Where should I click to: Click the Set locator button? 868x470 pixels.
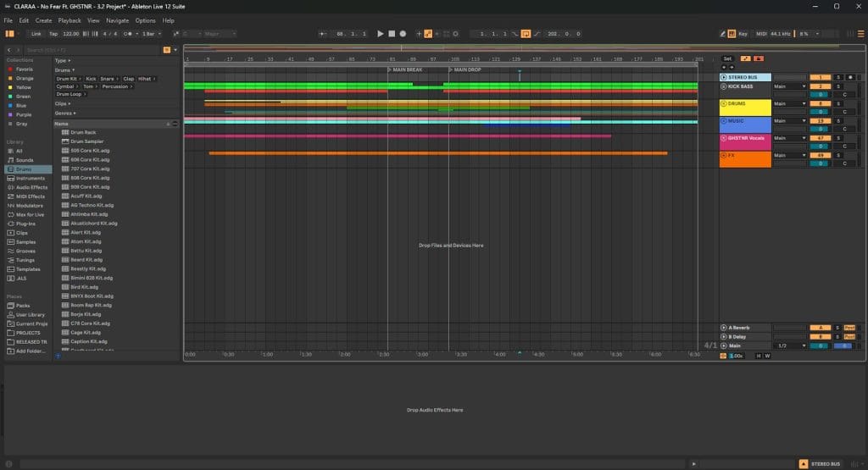[x=726, y=58]
